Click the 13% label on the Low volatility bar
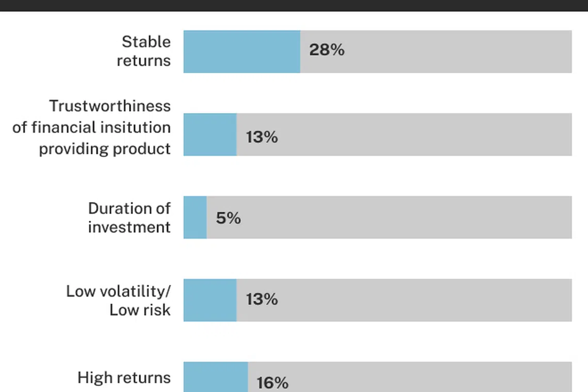This screenshot has height=392, width=588. tap(262, 299)
